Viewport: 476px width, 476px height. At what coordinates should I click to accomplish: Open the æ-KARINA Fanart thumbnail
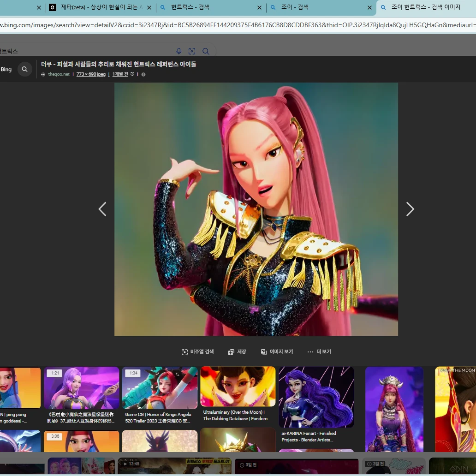pos(316,397)
